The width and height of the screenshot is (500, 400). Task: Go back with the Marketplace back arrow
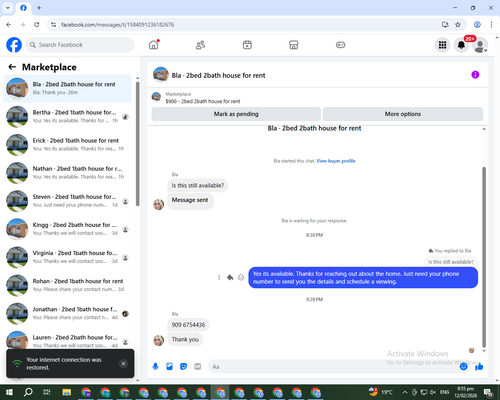click(x=12, y=67)
